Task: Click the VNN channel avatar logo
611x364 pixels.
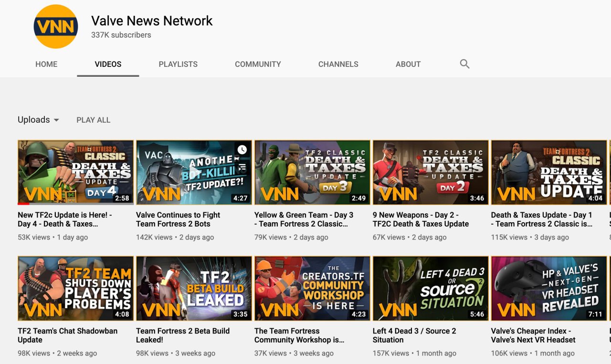Action: [x=56, y=27]
